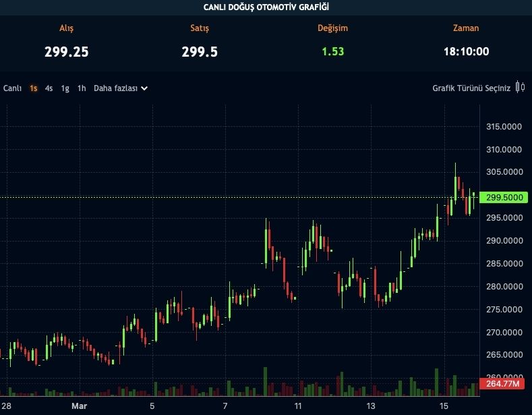Click the 315.0000 price axis label
Image resolution: width=532 pixels, height=415 pixels.
click(x=505, y=127)
